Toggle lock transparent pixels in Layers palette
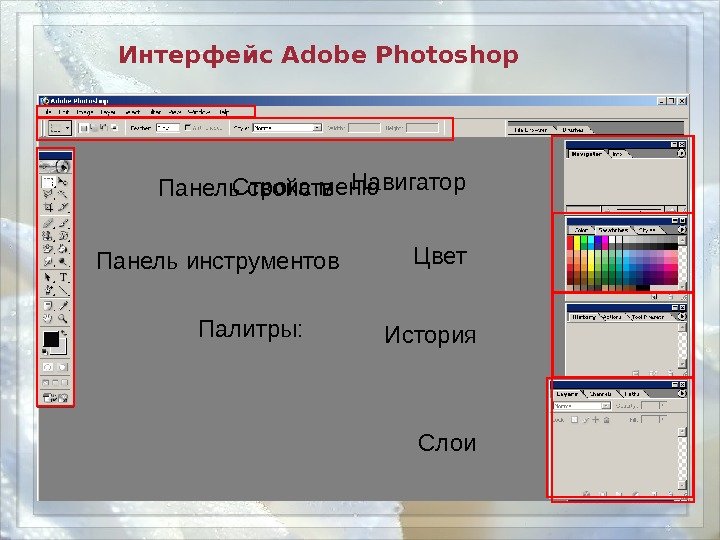 pyautogui.click(x=574, y=420)
